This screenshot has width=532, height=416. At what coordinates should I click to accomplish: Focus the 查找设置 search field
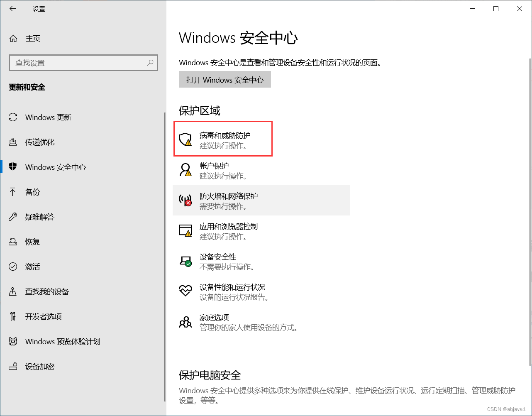(x=83, y=63)
